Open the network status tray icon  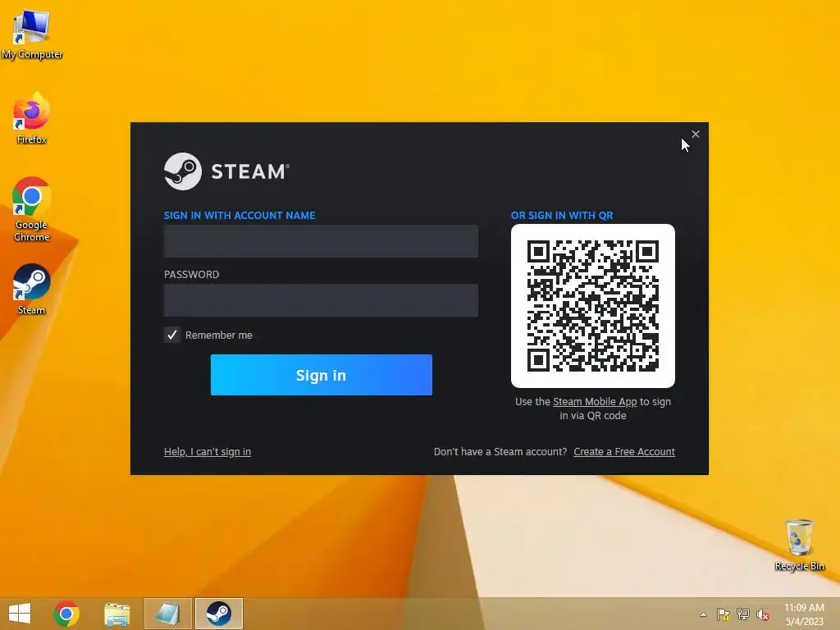[743, 614]
